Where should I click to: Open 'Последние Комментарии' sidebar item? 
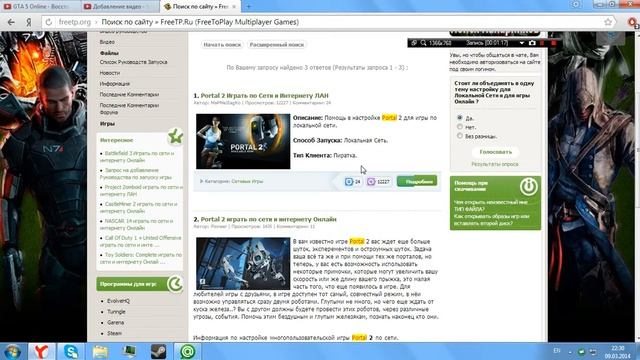[129, 94]
